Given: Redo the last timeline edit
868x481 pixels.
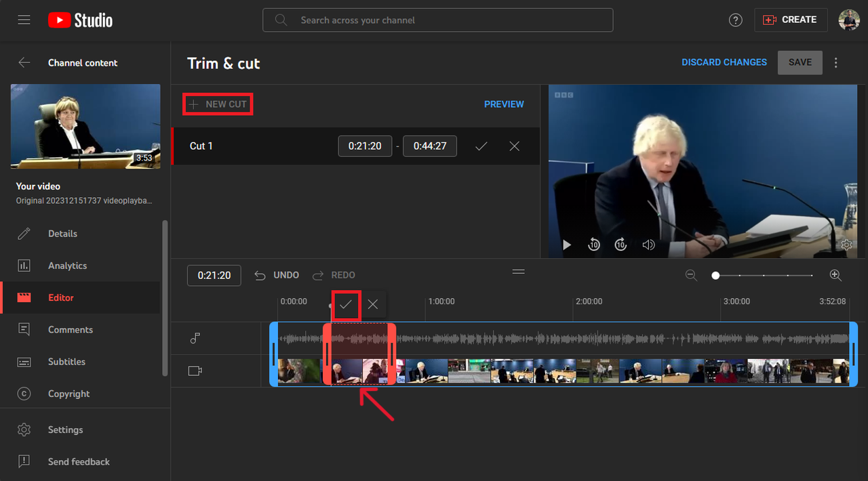Looking at the screenshot, I should tap(333, 275).
